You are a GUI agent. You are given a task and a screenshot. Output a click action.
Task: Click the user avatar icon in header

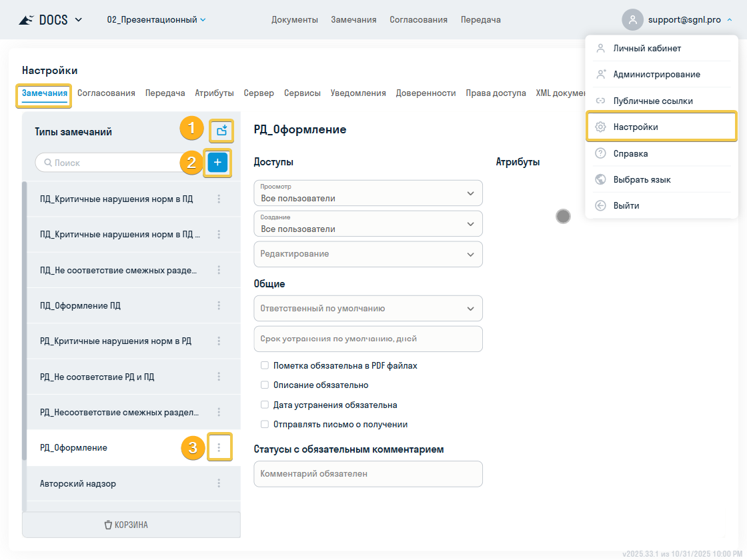(632, 19)
